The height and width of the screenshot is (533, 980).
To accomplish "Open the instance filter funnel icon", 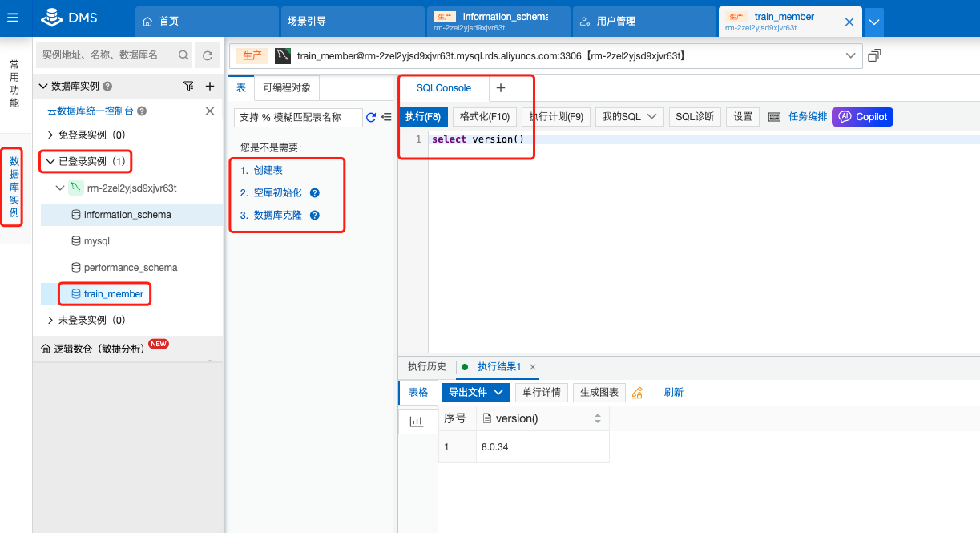I will click(x=188, y=86).
